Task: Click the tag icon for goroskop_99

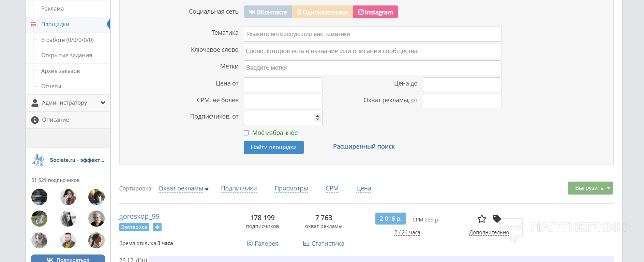Action: [497, 218]
